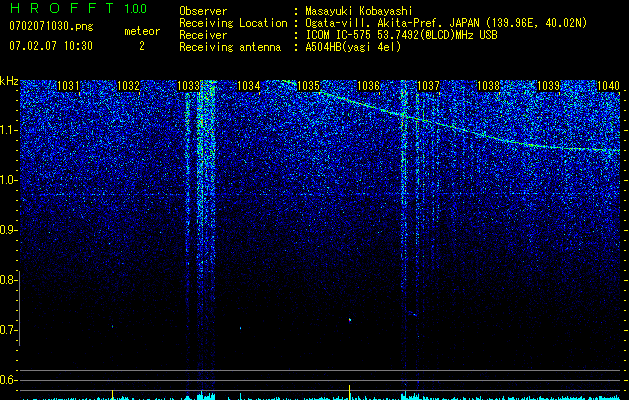The width and height of the screenshot is (629, 400).
Task: Click the 'meteor' count label
Action: point(142,31)
